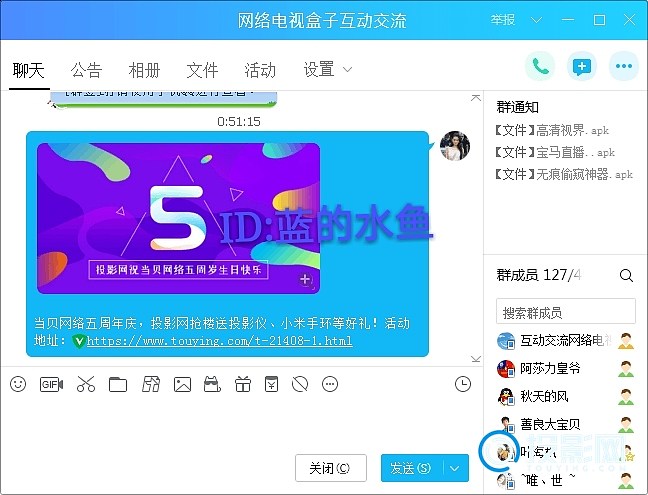Click the 关闭(C) button
This screenshot has height=495, width=648.
[331, 468]
